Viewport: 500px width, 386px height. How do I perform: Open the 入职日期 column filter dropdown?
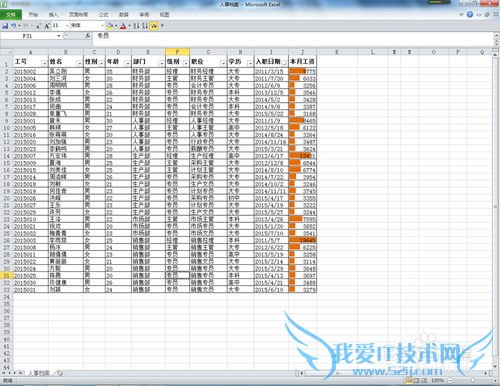click(x=284, y=63)
